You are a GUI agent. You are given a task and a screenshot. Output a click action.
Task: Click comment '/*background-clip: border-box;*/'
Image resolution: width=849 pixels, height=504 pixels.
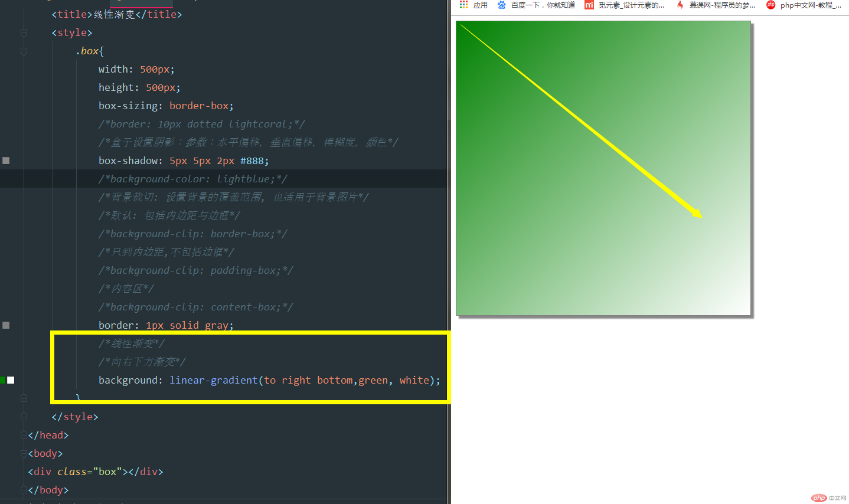193,234
